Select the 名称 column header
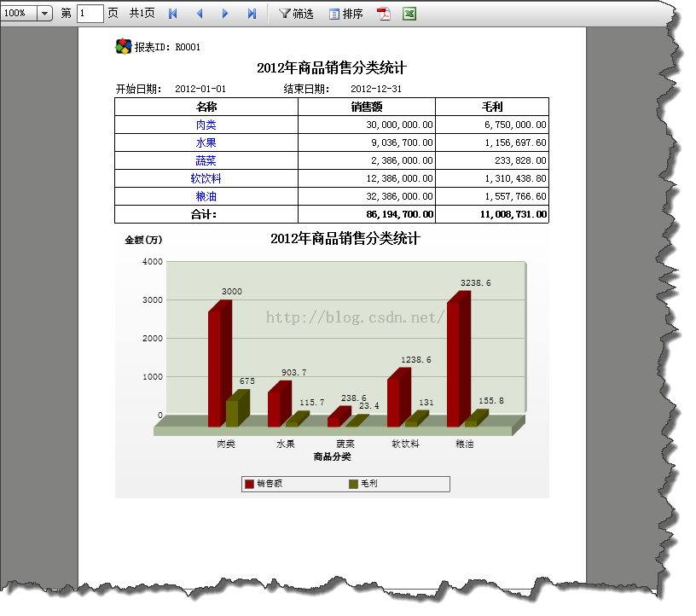The width and height of the screenshot is (696, 616). tap(206, 107)
